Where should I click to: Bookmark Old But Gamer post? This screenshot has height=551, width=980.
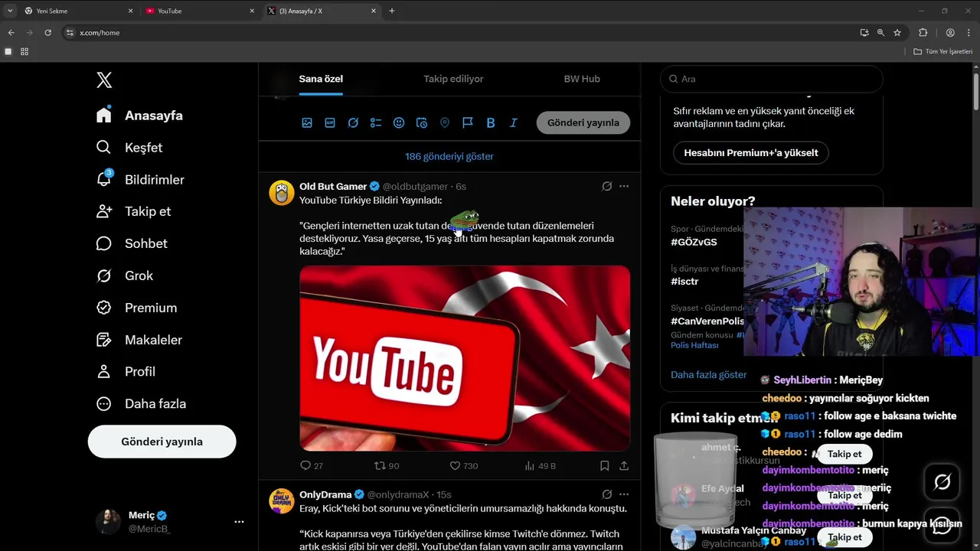[604, 465]
